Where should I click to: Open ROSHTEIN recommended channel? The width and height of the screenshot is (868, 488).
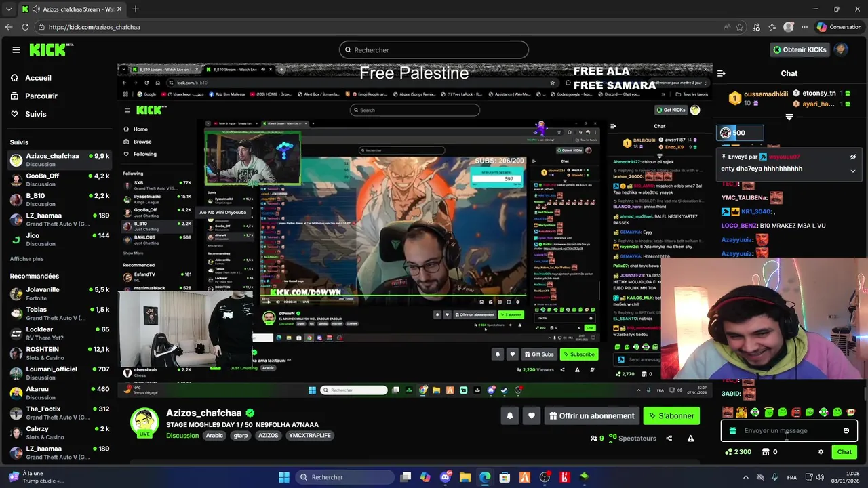tap(59, 353)
